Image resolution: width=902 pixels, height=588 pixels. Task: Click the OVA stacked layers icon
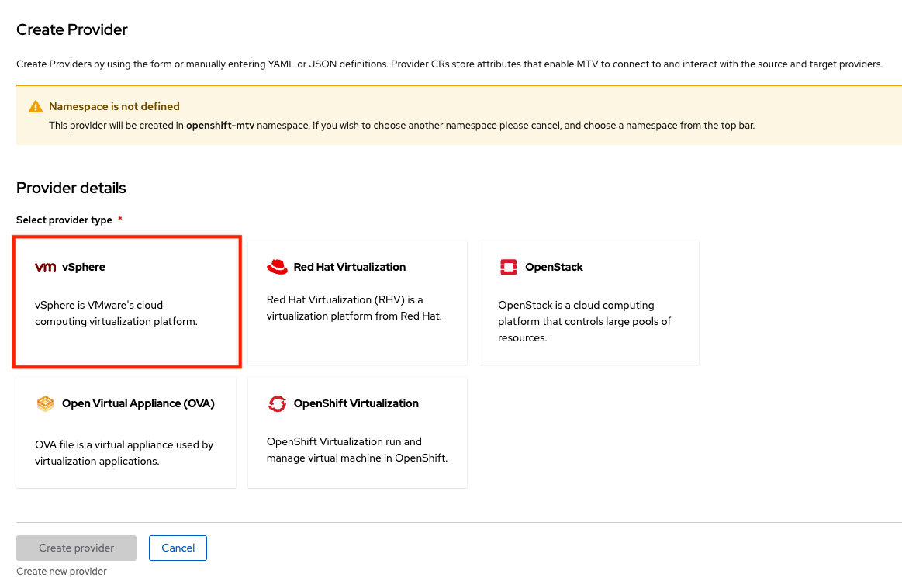[x=46, y=404]
